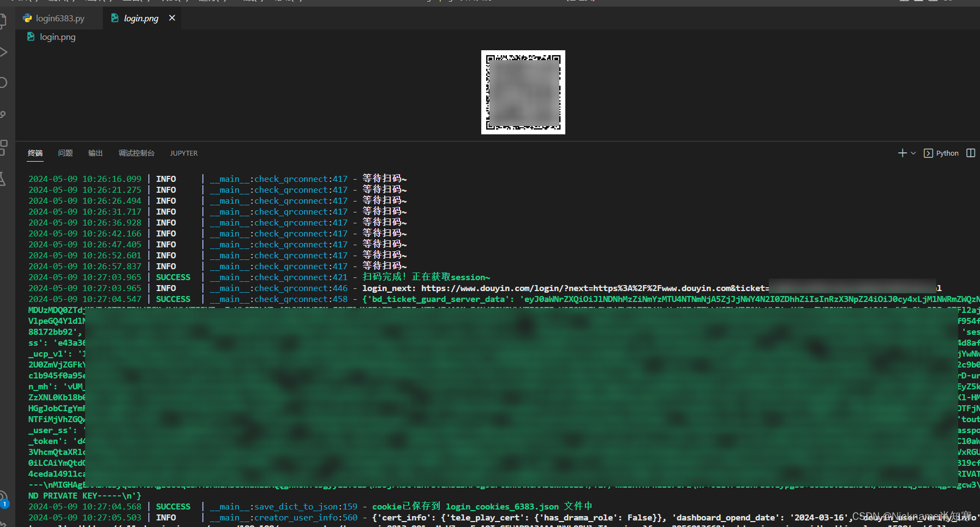
Task: Open the 问题 problems panel tab
Action: (x=65, y=153)
